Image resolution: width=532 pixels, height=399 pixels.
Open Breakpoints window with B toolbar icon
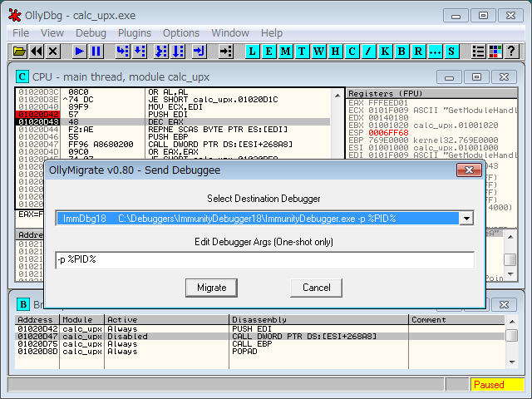pyautogui.click(x=401, y=52)
